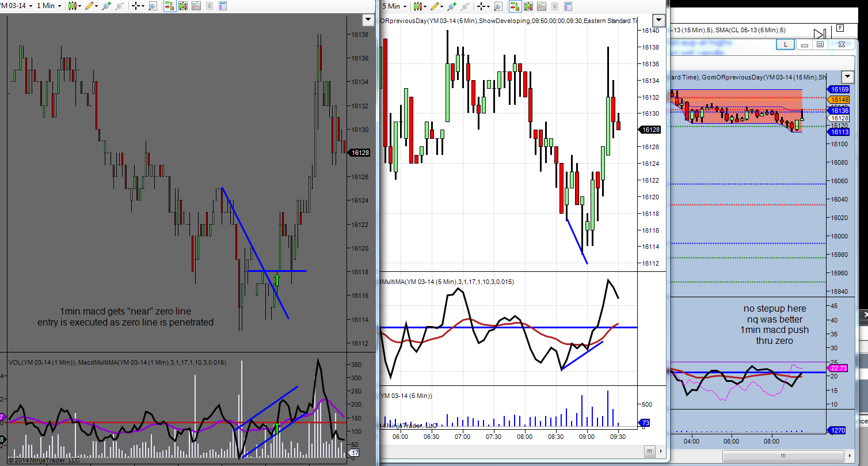The image size is (868, 466).
Task: Zoom in on the 1 Min chart
Action: click(107, 6)
